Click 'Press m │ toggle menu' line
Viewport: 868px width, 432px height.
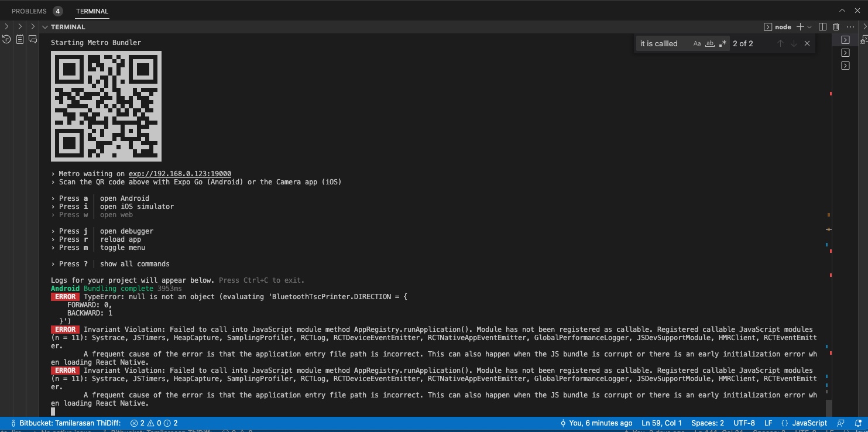tap(98, 248)
